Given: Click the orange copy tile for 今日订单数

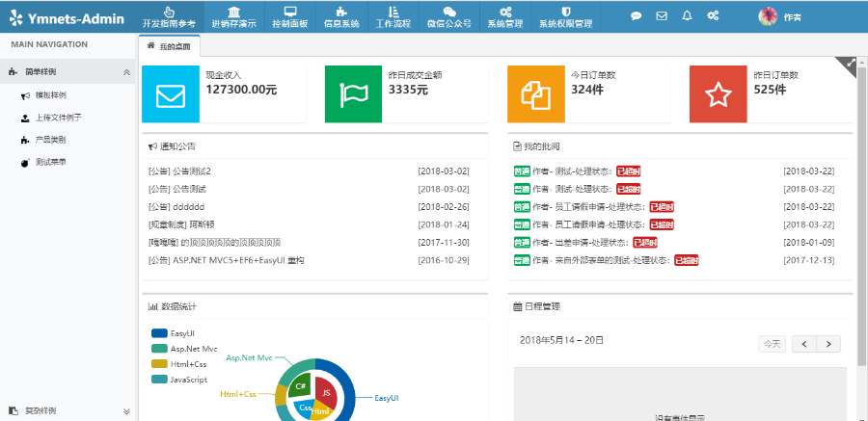Looking at the screenshot, I should [536, 94].
